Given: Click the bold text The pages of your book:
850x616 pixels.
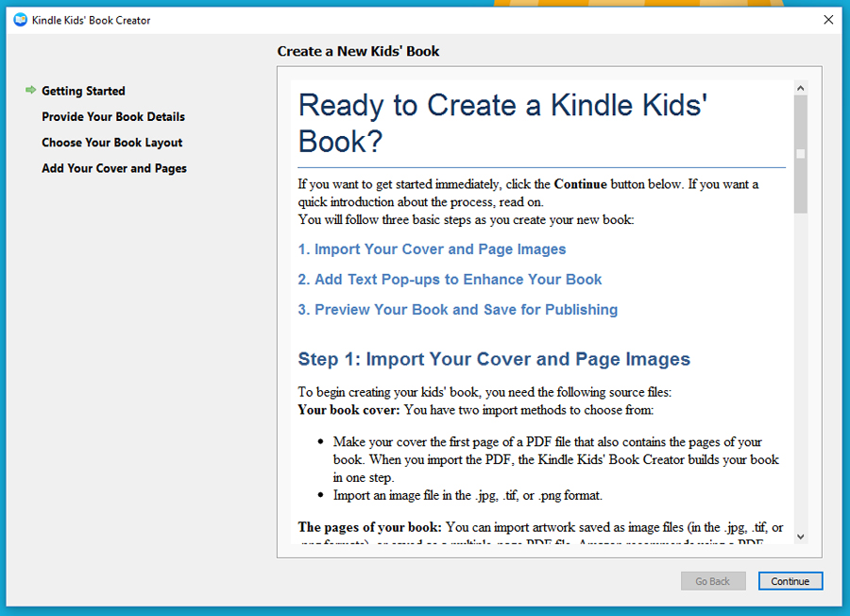Looking at the screenshot, I should coord(369,527).
